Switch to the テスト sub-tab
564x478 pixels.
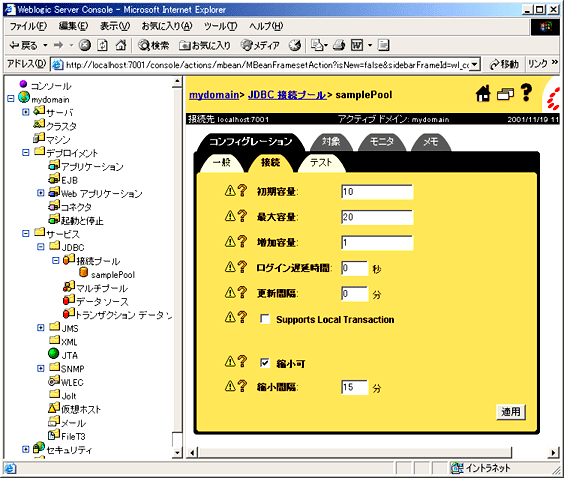(x=321, y=163)
